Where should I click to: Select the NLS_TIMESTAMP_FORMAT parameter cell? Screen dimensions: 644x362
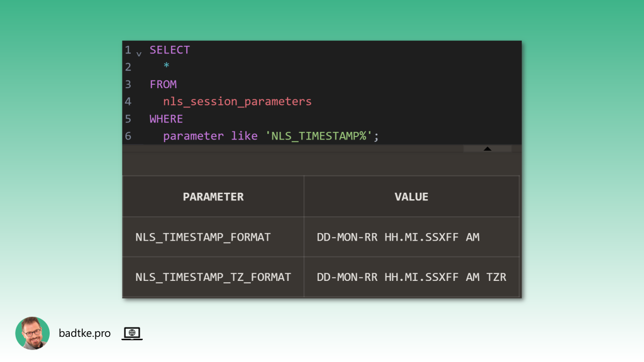coord(203,237)
